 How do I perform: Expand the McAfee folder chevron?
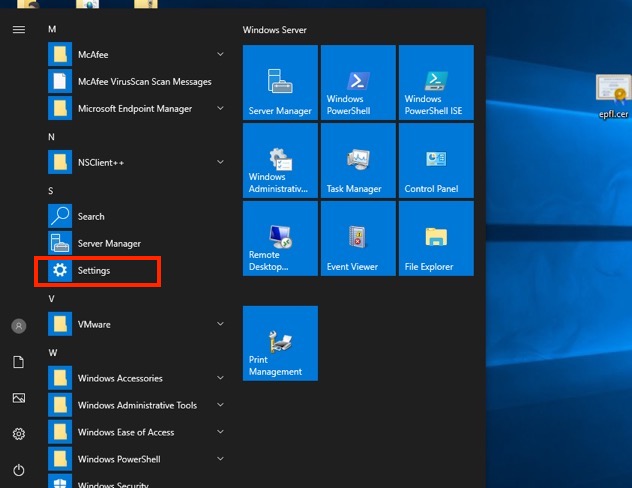[x=220, y=54]
